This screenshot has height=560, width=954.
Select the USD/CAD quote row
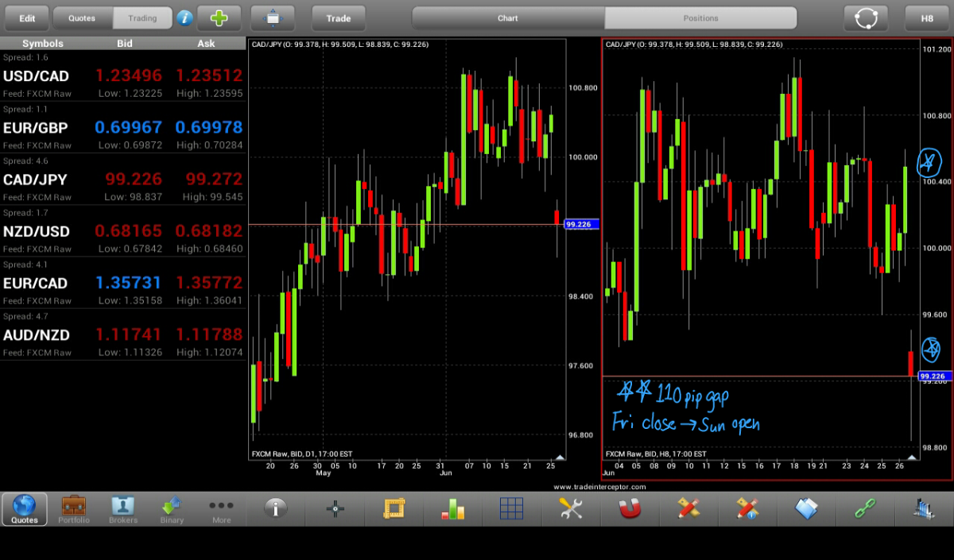click(122, 75)
